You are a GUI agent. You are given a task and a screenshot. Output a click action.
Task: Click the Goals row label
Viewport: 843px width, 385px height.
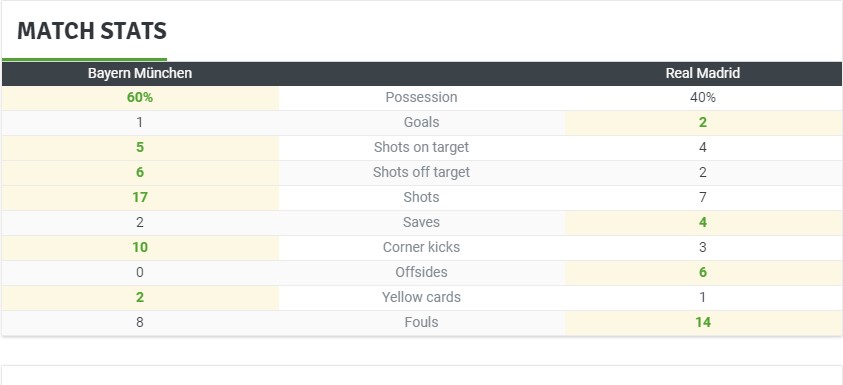click(422, 122)
